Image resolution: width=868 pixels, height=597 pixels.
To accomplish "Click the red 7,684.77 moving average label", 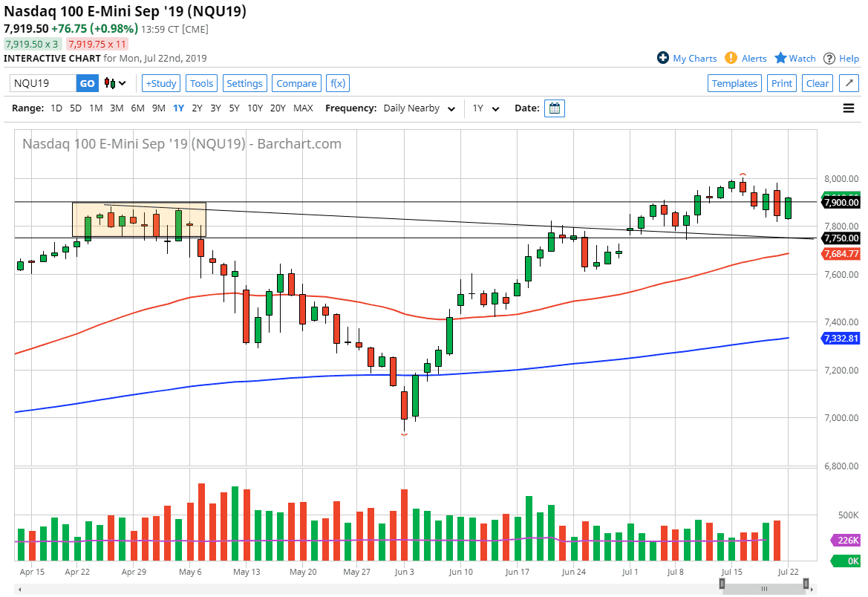I will click(x=841, y=254).
